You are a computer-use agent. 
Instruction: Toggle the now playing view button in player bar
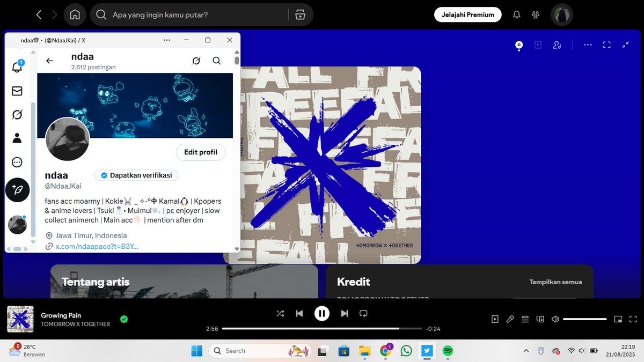click(495, 319)
